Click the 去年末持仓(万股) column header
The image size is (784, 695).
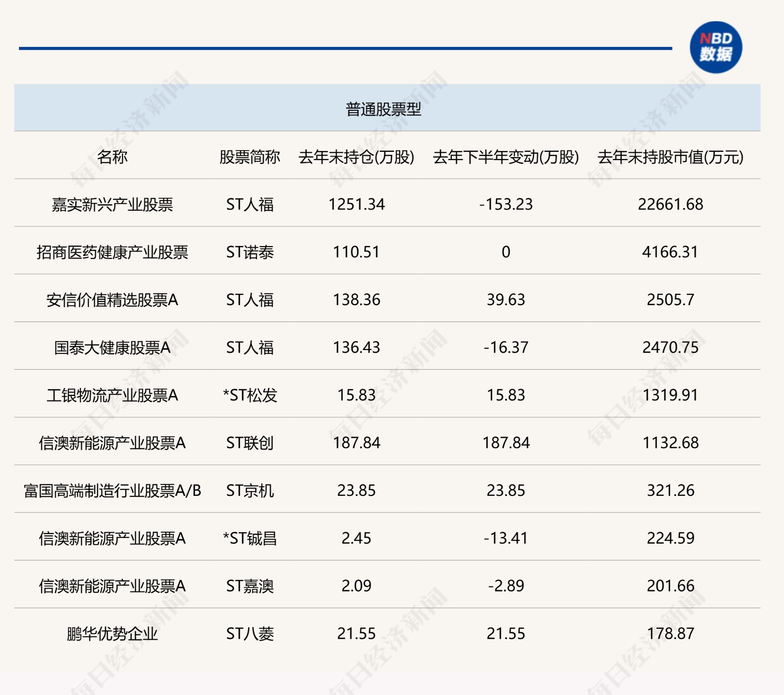[x=356, y=157]
